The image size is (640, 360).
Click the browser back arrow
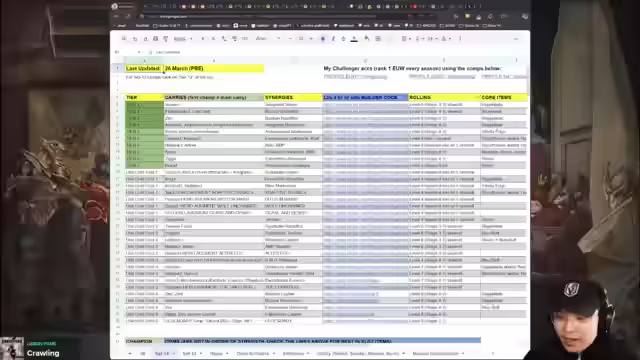(116, 16)
